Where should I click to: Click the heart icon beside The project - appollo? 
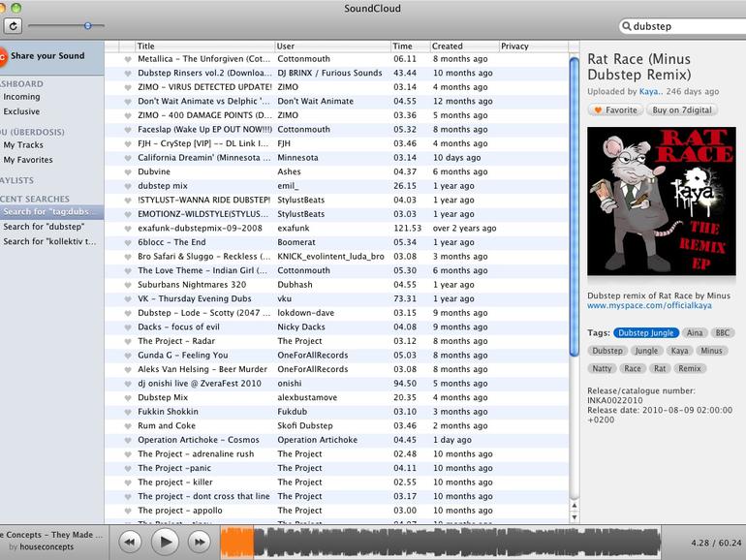tap(128, 511)
